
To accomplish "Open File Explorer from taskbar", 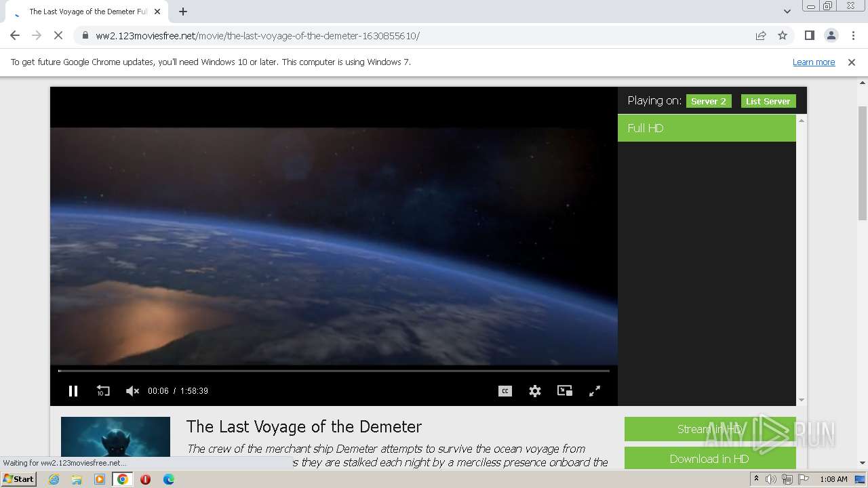I will pyautogui.click(x=77, y=479).
